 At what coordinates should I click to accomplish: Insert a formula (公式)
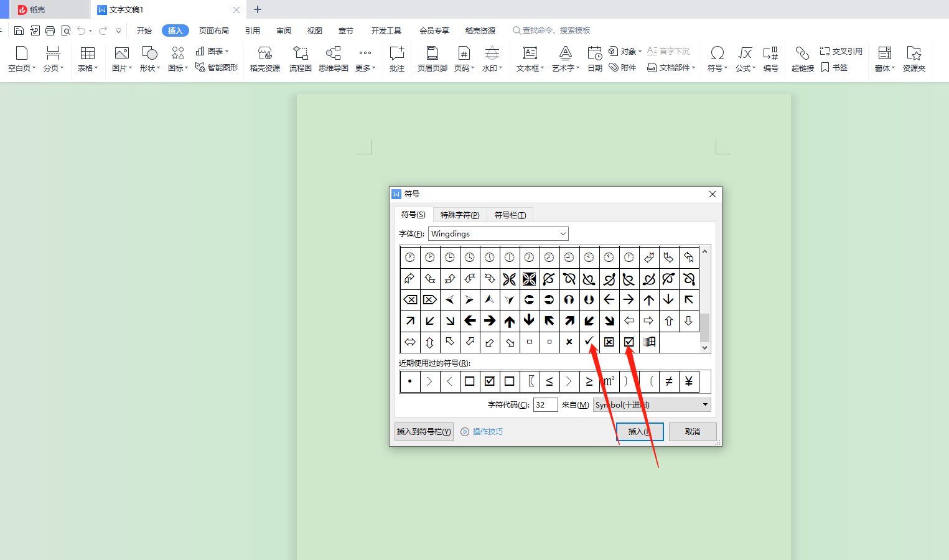[x=745, y=59]
